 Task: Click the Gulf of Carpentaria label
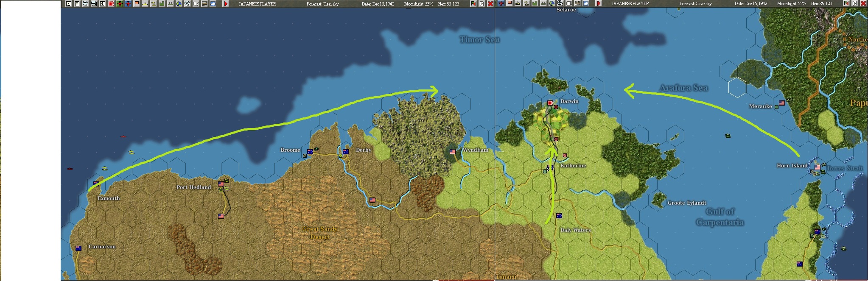click(720, 217)
